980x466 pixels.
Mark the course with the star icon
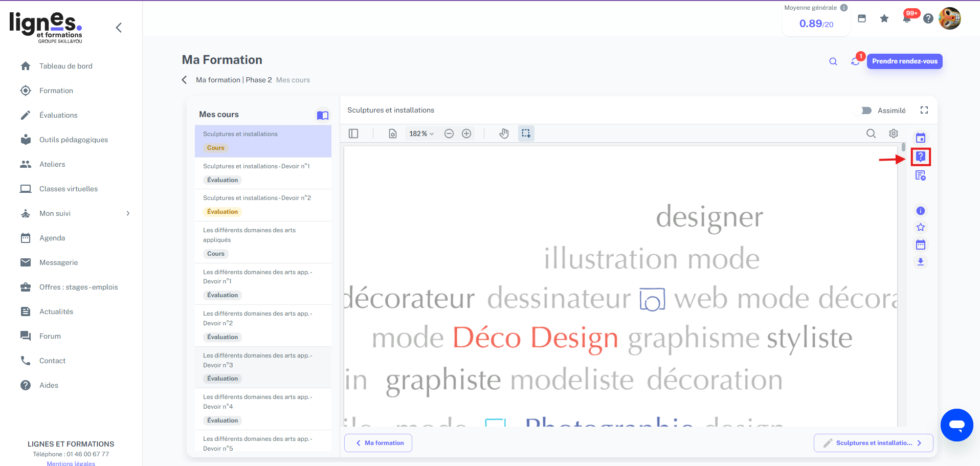pyautogui.click(x=921, y=227)
